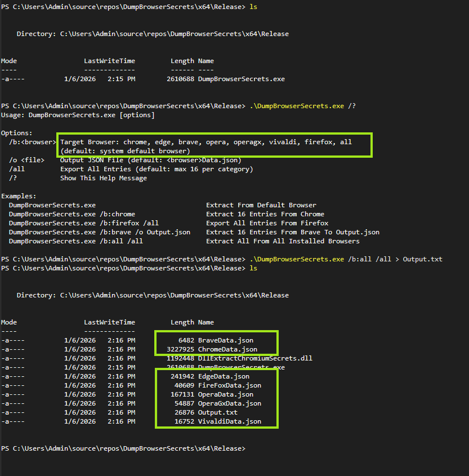This screenshot has width=469, height=476.
Task: Click the ChromeData.json file name
Action: (x=227, y=349)
